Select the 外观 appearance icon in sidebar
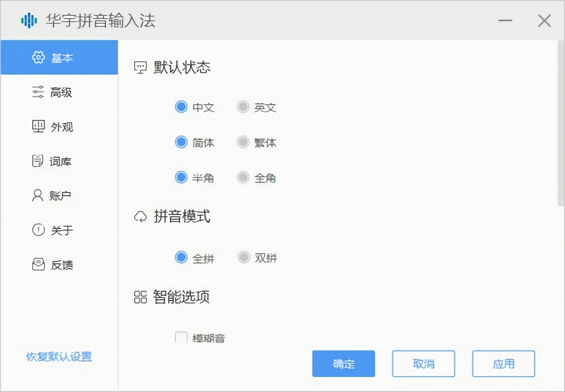The width and height of the screenshot is (565, 392). coord(38,127)
